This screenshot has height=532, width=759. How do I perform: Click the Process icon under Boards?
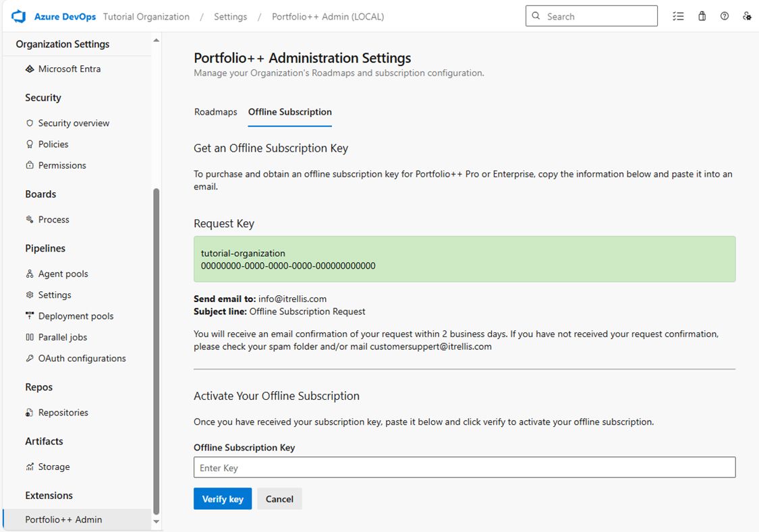pos(30,219)
